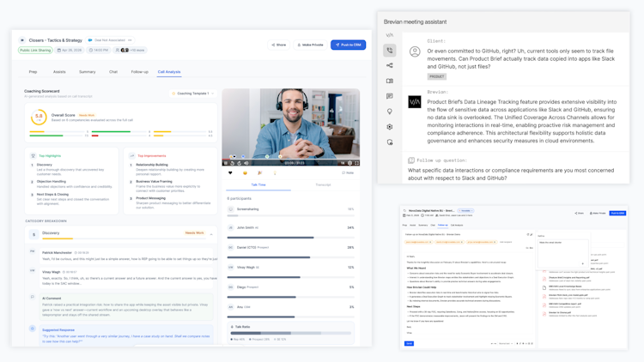
Task: Open status dropdown in NovoData follow-up window
Action: (465, 210)
